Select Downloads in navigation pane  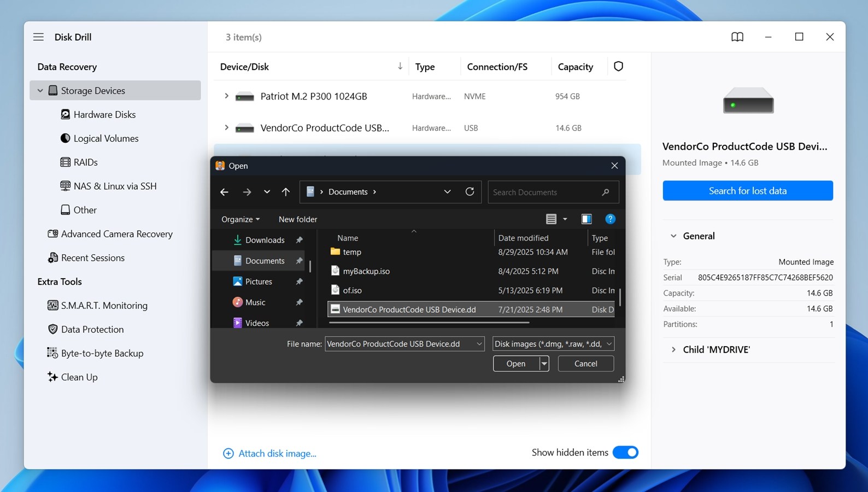point(259,240)
